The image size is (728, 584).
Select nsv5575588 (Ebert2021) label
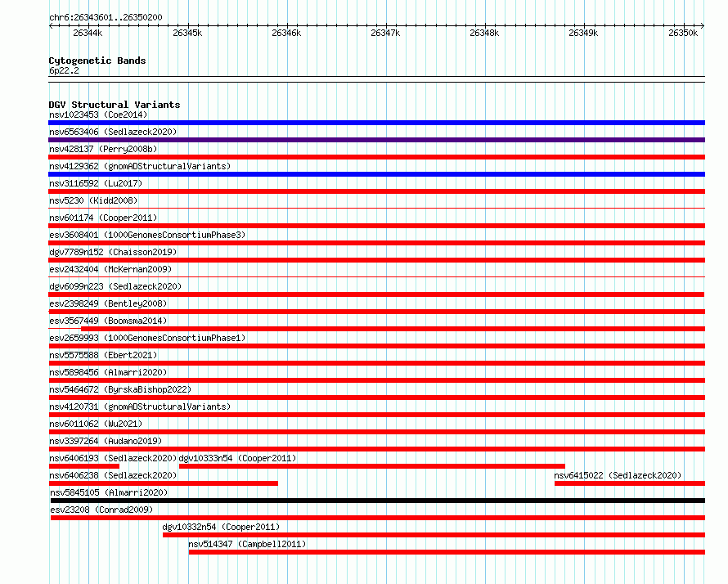point(103,355)
